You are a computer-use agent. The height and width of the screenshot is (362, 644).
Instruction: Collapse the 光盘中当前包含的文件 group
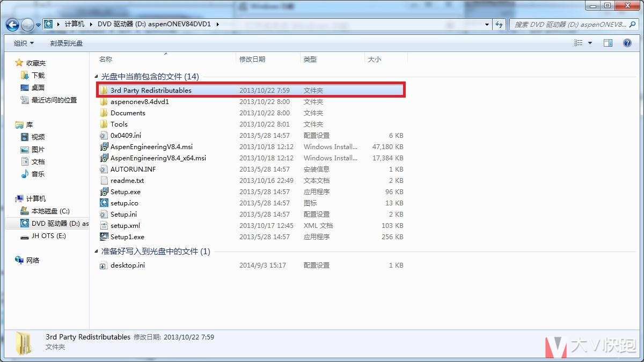97,77
